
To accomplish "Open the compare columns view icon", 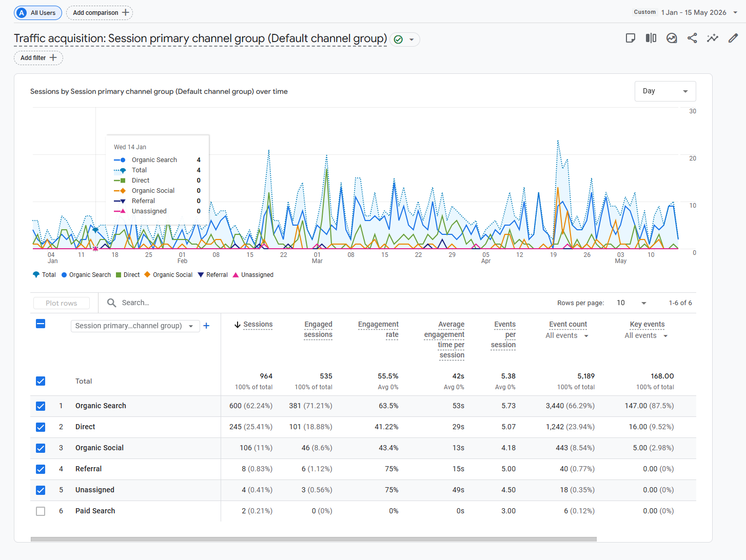I will point(651,38).
